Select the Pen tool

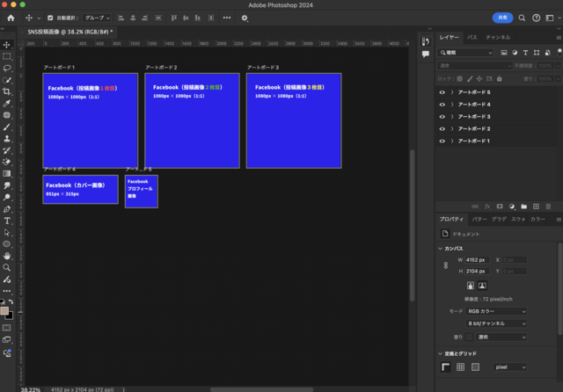6,208
